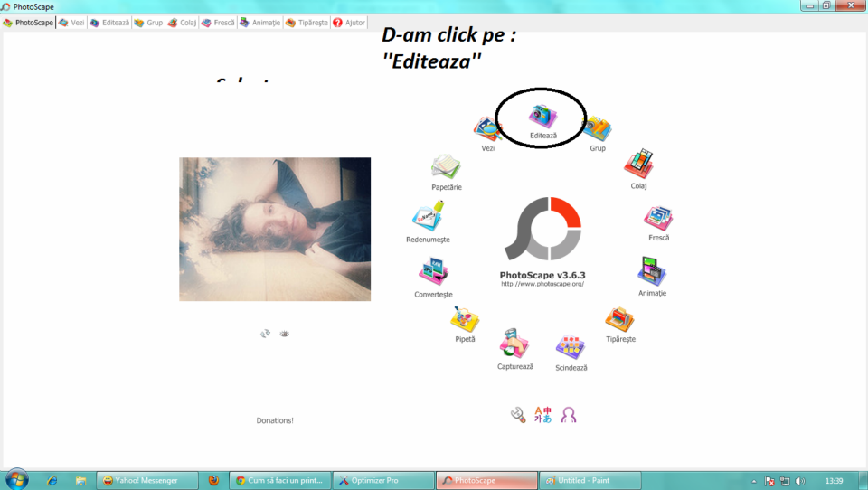
Task: Switch to the Animație tab
Action: click(x=259, y=23)
